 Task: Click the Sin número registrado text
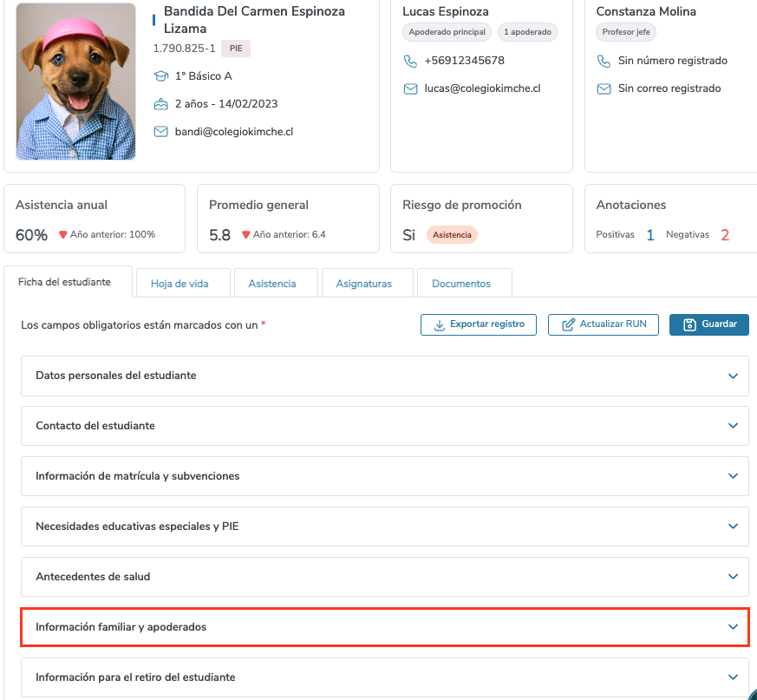673,61
